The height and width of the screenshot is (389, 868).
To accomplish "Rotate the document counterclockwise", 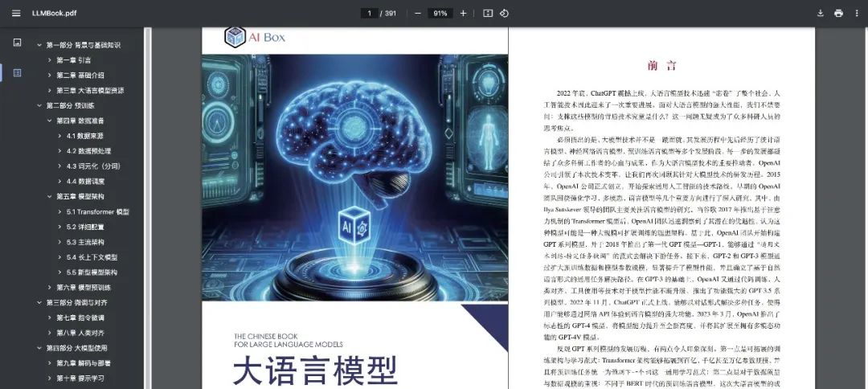I will coord(504,14).
